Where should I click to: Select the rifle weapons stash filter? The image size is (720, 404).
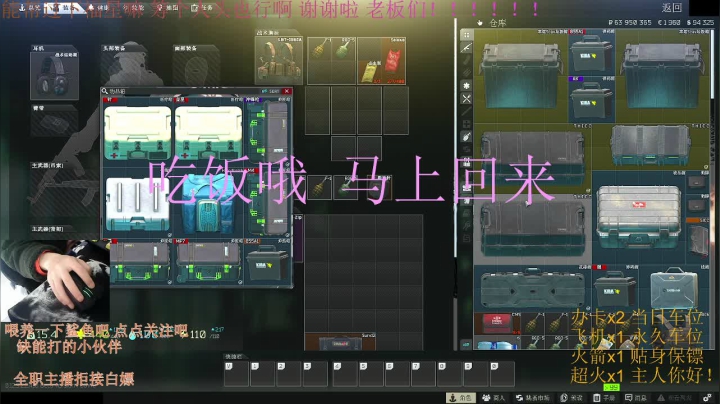[x=467, y=47]
